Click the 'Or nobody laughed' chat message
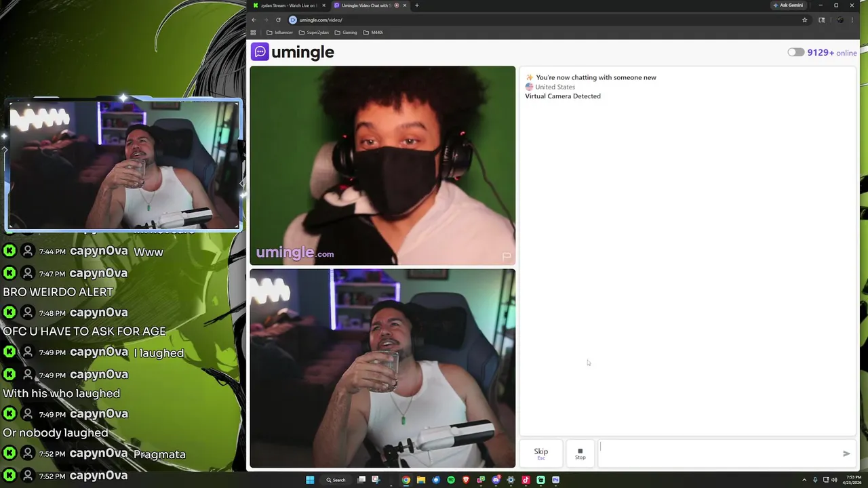 [x=56, y=433]
